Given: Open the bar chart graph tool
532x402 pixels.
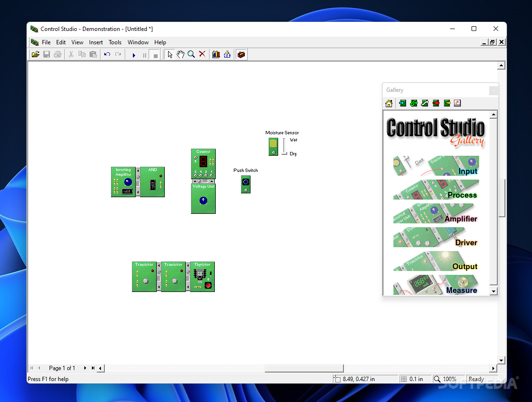Looking at the screenshot, I should [216, 54].
